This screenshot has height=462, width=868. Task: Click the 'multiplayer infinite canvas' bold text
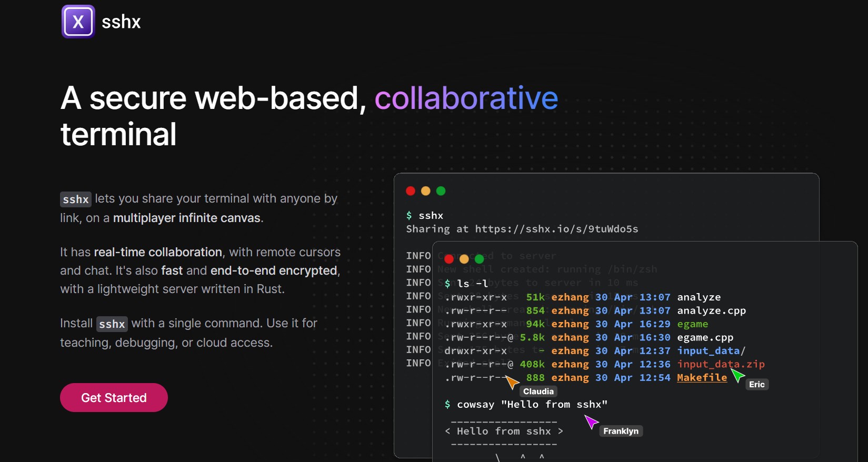(x=187, y=218)
